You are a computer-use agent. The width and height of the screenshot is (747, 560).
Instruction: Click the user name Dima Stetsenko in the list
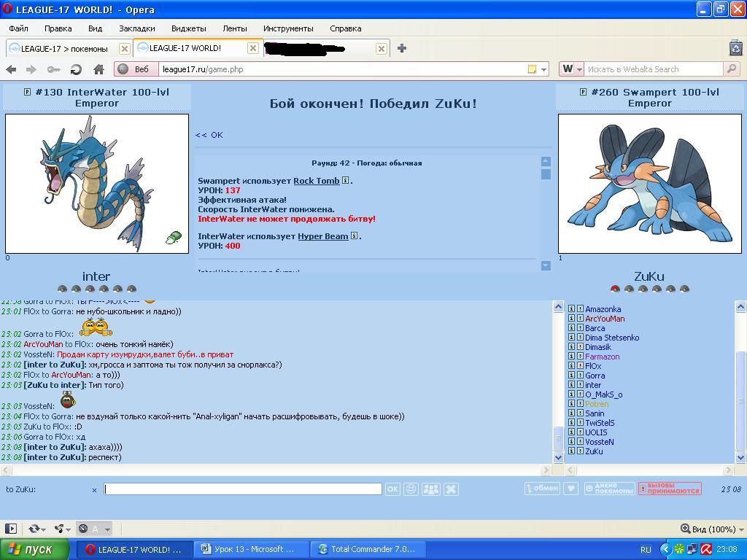[x=612, y=337]
